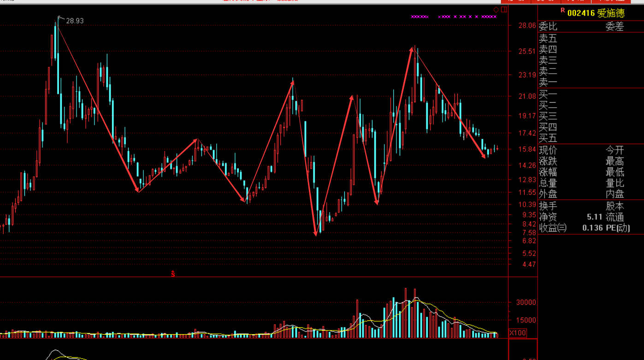Click the 最低 field label
644x360 pixels.
(614, 172)
